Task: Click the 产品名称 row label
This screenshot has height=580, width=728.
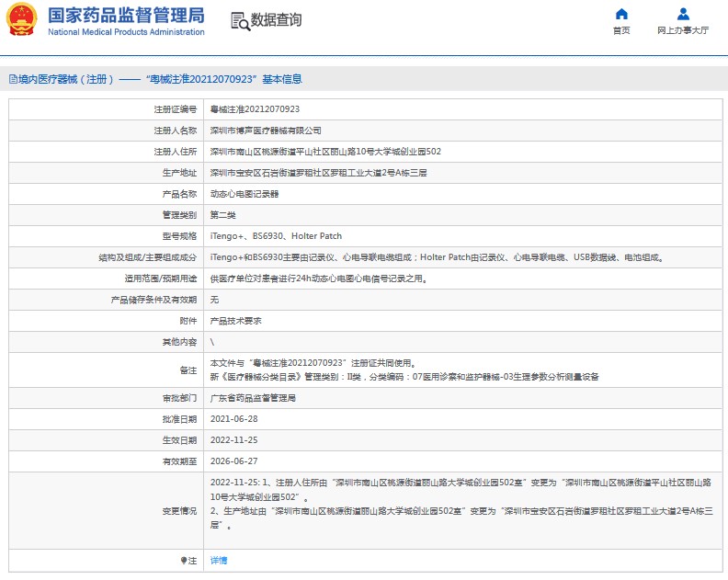Action: (x=179, y=194)
